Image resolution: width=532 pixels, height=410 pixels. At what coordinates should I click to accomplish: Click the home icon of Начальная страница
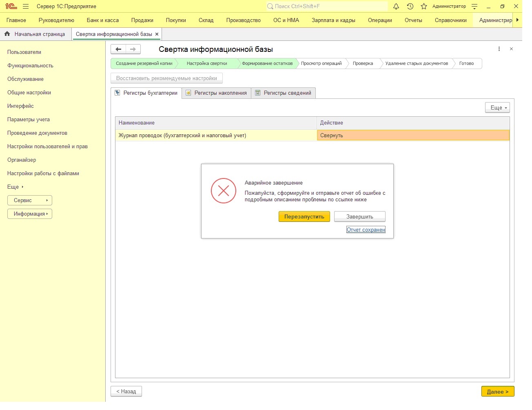pos(7,34)
